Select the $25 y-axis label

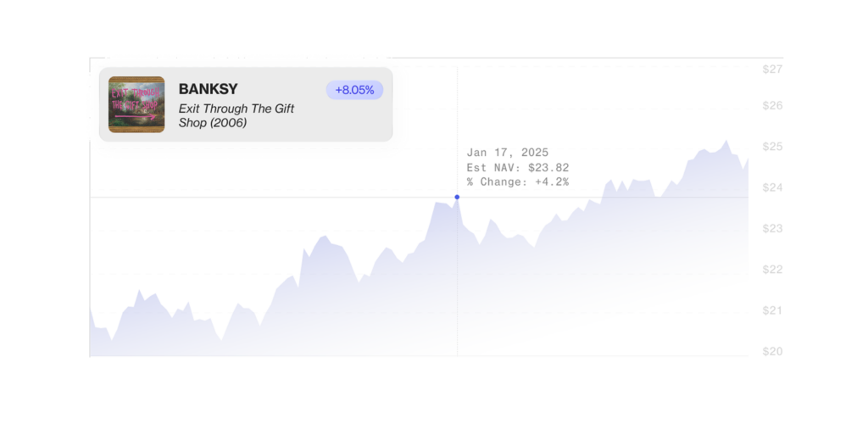pyautogui.click(x=771, y=147)
